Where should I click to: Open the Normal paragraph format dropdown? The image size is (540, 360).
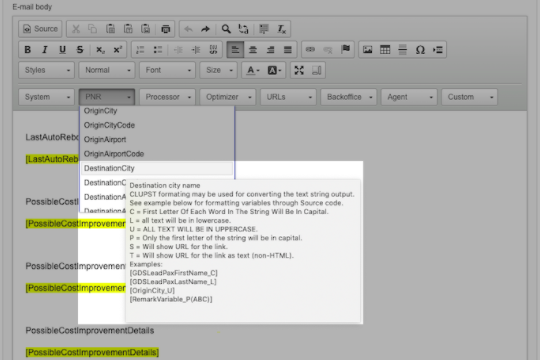[107, 70]
